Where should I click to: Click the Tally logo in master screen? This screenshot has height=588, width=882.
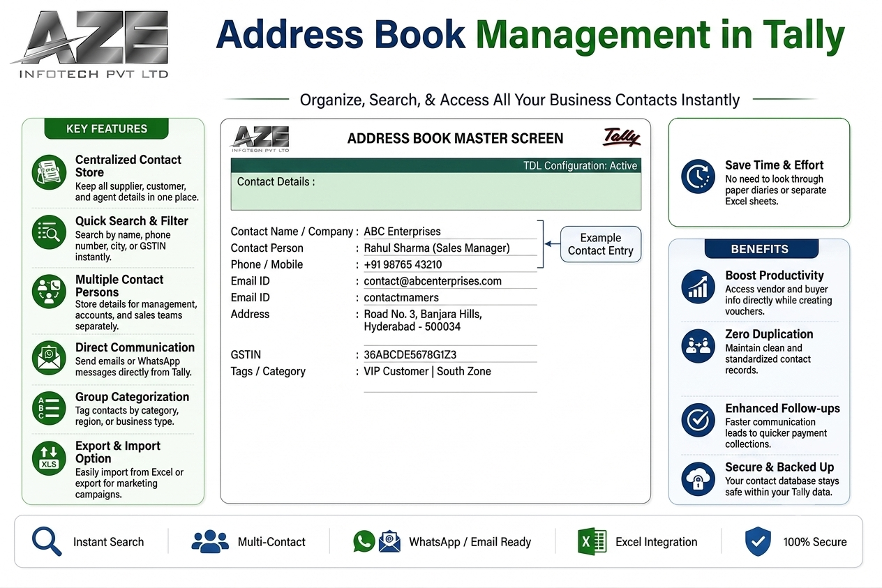point(621,136)
